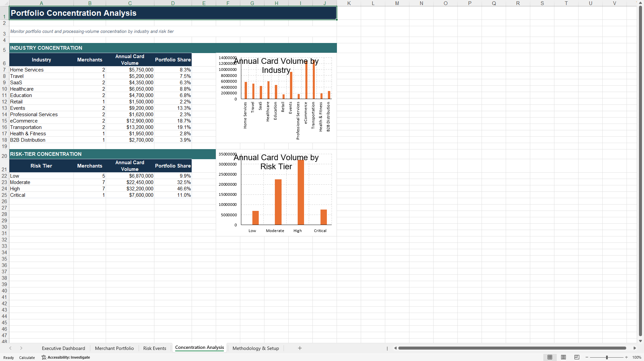Click the High bar in risk tier chart
This screenshot has width=644, height=361.
tap(301, 192)
